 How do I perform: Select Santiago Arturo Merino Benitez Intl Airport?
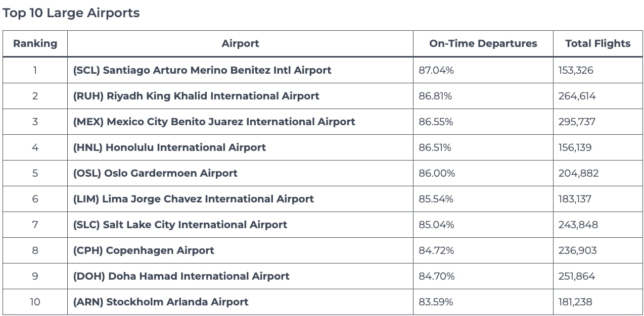(x=202, y=70)
